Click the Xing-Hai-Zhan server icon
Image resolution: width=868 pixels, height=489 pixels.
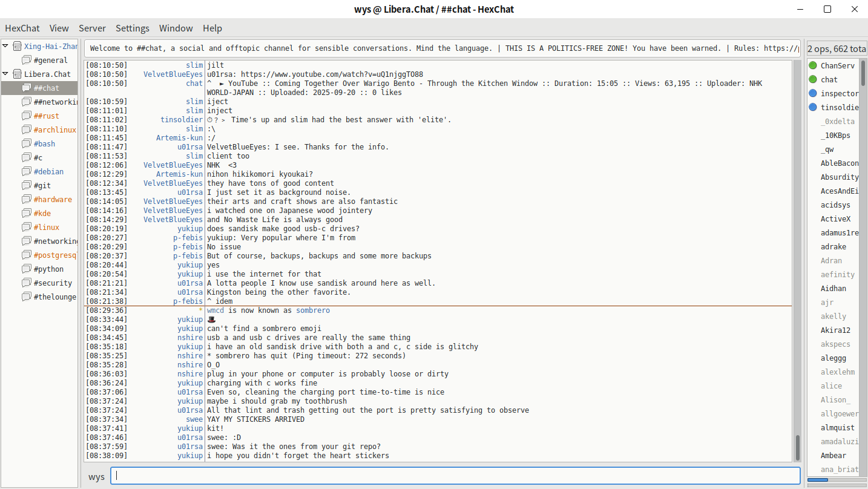click(16, 46)
